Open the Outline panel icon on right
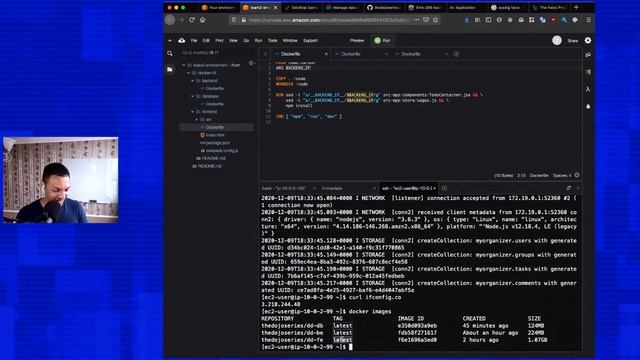640x360 pixels. click(x=588, y=72)
